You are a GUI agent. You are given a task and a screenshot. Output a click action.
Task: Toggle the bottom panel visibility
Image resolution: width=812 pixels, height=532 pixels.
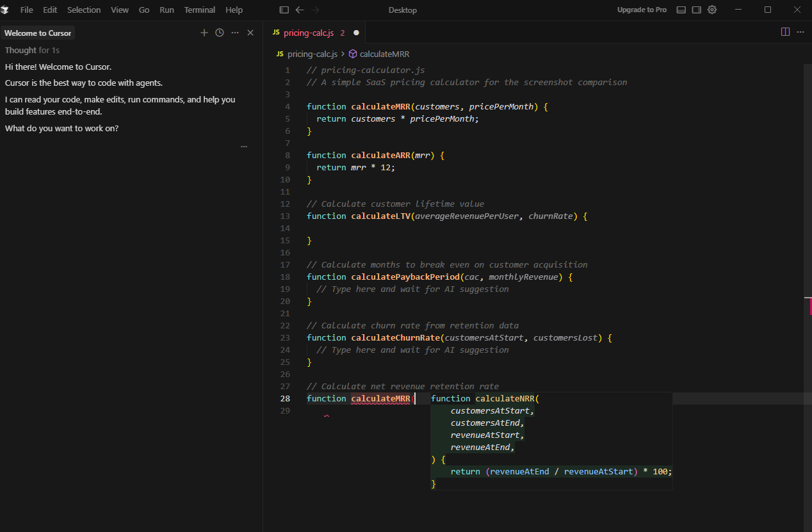tap(681, 10)
